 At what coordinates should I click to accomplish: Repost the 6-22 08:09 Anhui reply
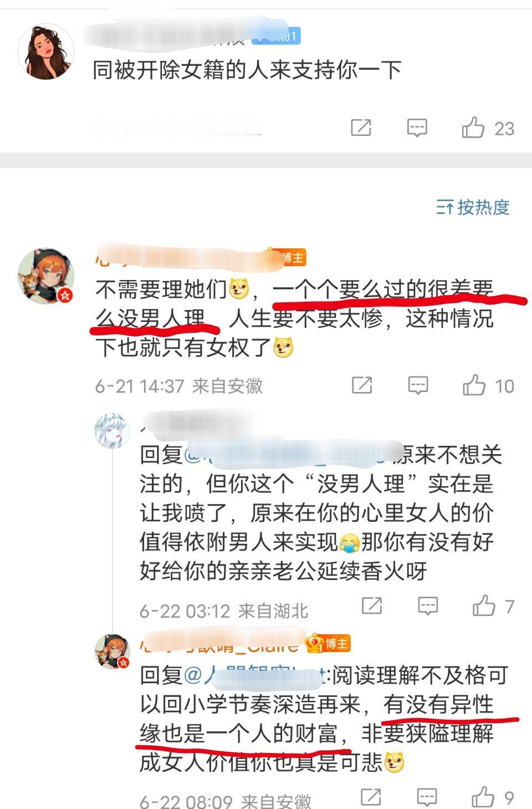pyautogui.click(x=371, y=797)
